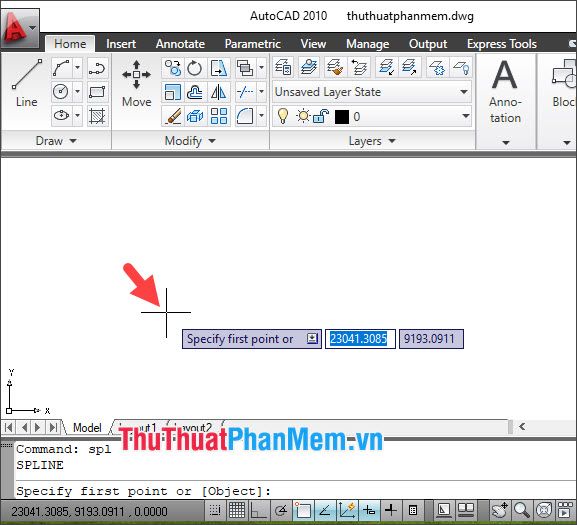The height and width of the screenshot is (525, 577).
Task: Select the Ellipse tool icon
Action: click(x=61, y=116)
